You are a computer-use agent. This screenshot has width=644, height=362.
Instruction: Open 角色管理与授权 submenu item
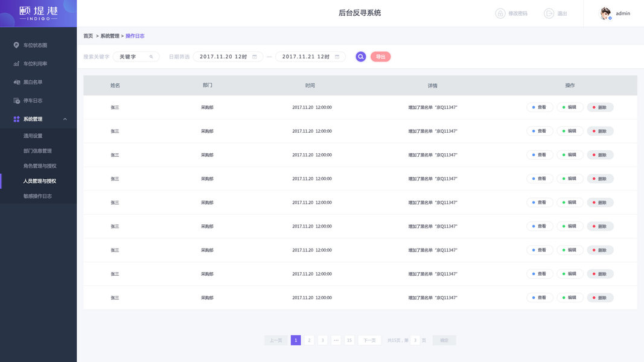tap(40, 166)
